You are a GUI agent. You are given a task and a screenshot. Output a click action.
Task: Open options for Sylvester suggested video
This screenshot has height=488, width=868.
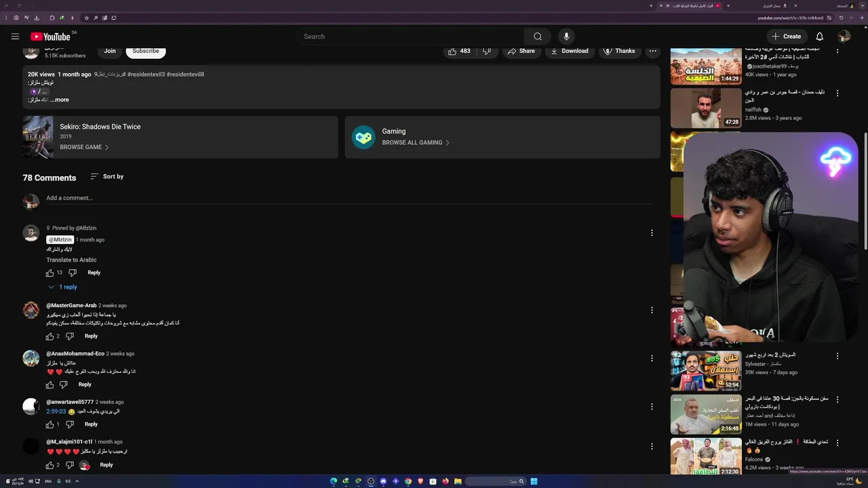click(x=837, y=356)
